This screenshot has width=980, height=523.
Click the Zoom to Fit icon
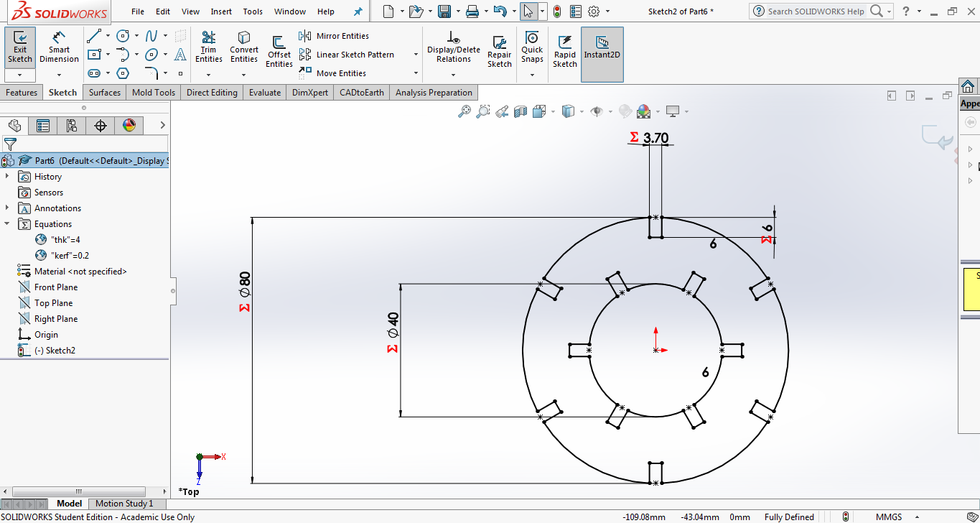[465, 111]
